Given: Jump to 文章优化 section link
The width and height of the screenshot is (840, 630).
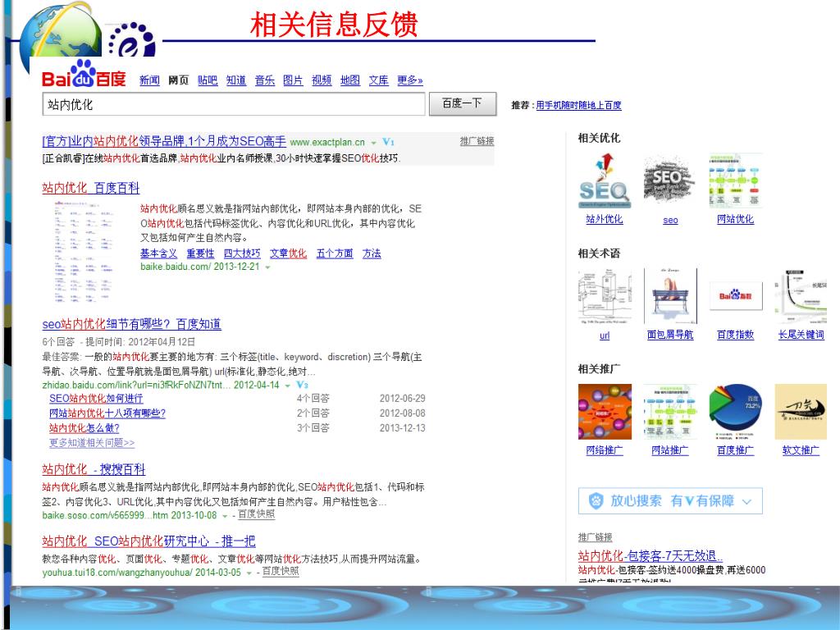Looking at the screenshot, I should click(288, 253).
